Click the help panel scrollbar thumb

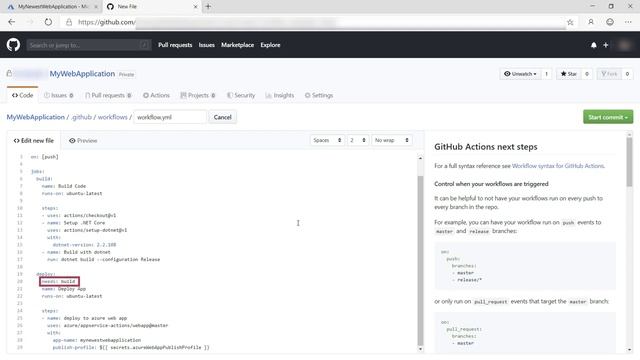[x=629, y=162]
